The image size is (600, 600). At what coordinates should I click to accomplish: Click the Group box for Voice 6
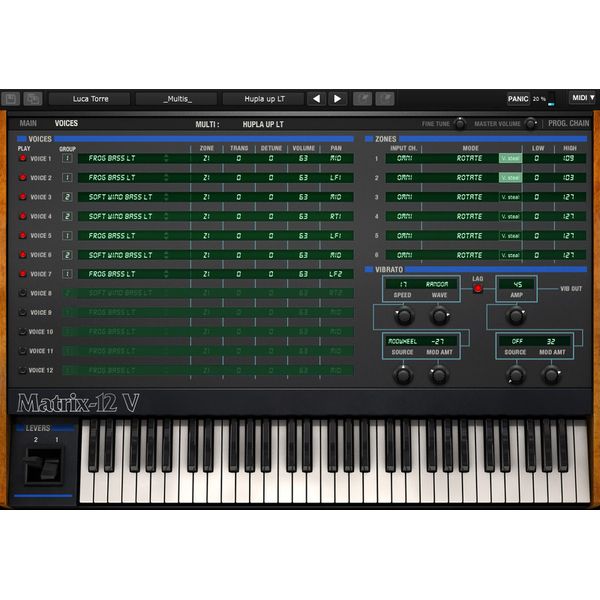pos(67,255)
